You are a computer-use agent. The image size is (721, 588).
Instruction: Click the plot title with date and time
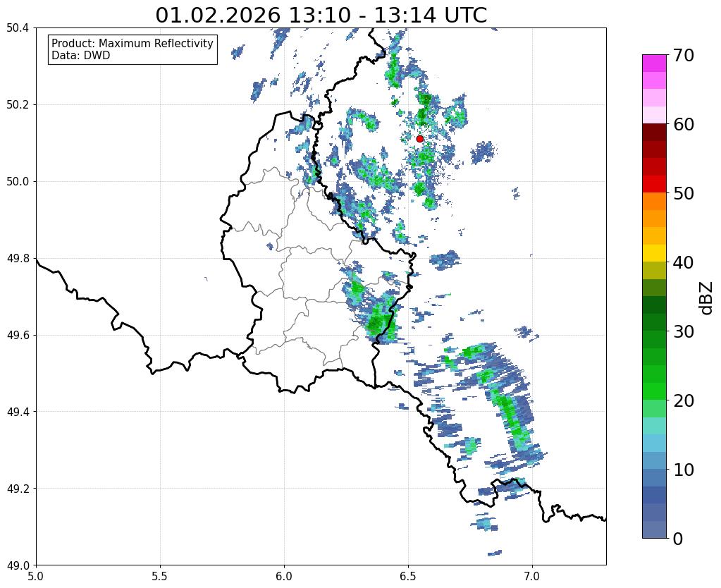(x=321, y=16)
